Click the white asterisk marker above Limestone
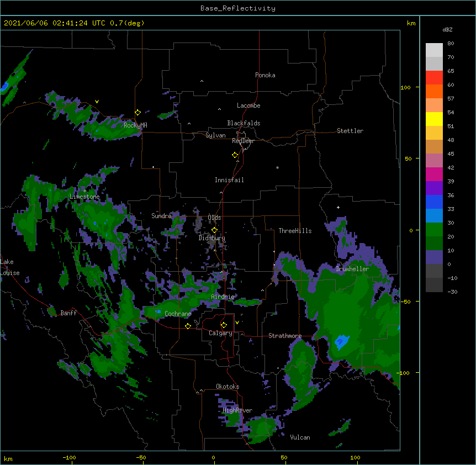The image size is (476, 465). 84,191
